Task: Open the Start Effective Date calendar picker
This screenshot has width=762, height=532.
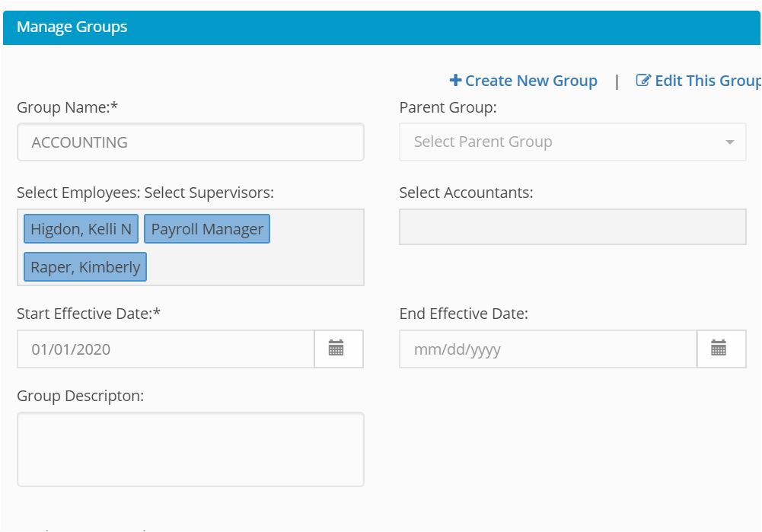Action: click(336, 349)
